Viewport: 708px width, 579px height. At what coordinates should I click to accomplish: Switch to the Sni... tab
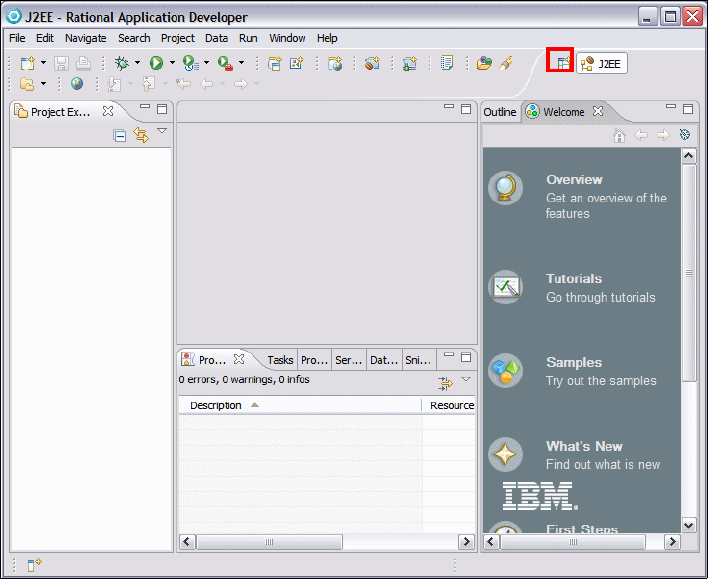coord(418,360)
